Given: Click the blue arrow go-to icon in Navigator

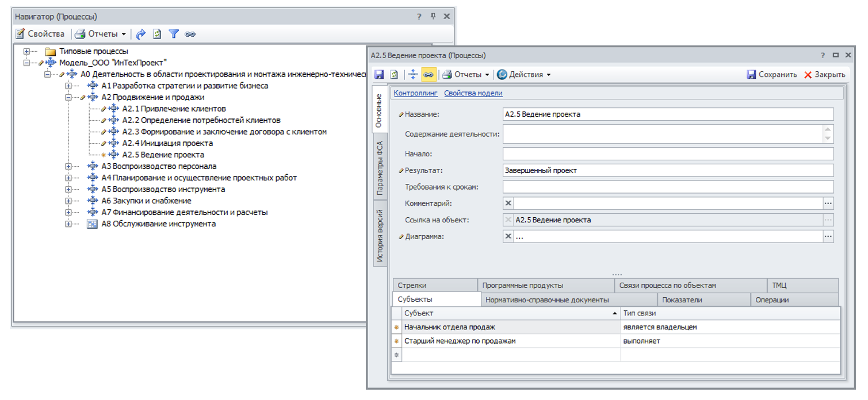Looking at the screenshot, I should (141, 34).
